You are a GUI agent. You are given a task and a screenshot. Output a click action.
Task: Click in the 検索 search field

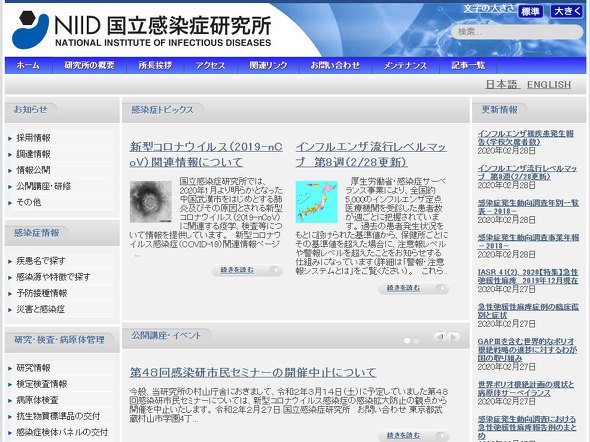[x=517, y=32]
